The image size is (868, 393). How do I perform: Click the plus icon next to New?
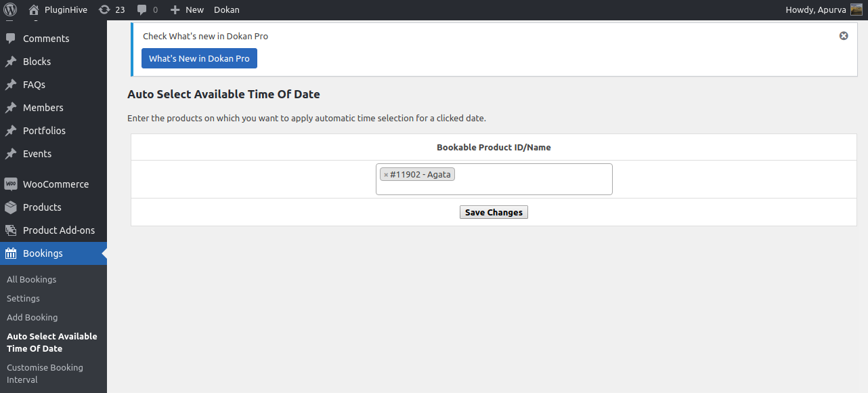175,9
